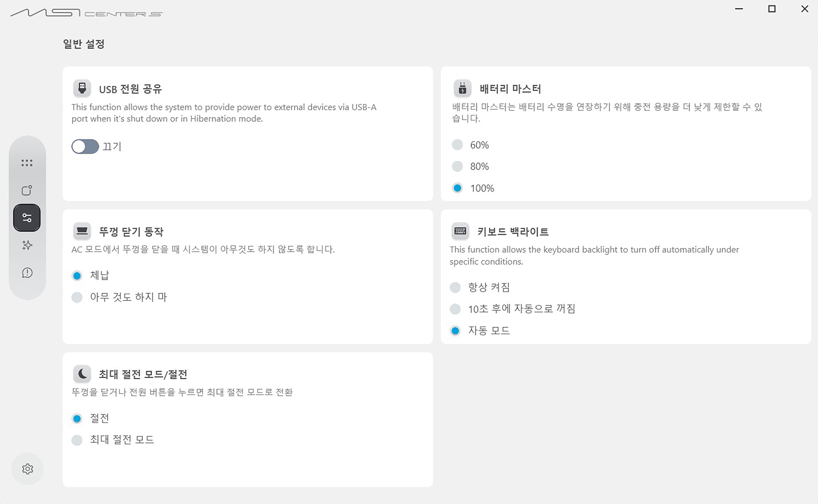Open the dotted grid icon in the sidebar
818x504 pixels.
(x=27, y=163)
